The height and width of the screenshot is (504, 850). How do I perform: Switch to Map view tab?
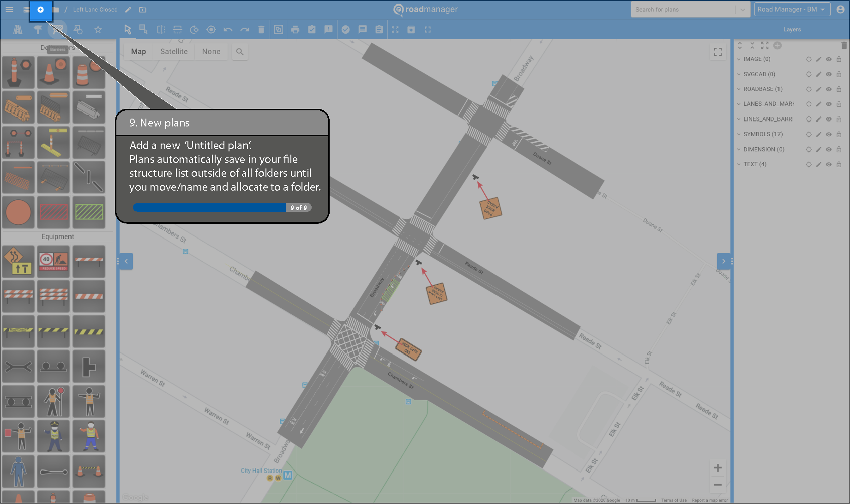[139, 52]
